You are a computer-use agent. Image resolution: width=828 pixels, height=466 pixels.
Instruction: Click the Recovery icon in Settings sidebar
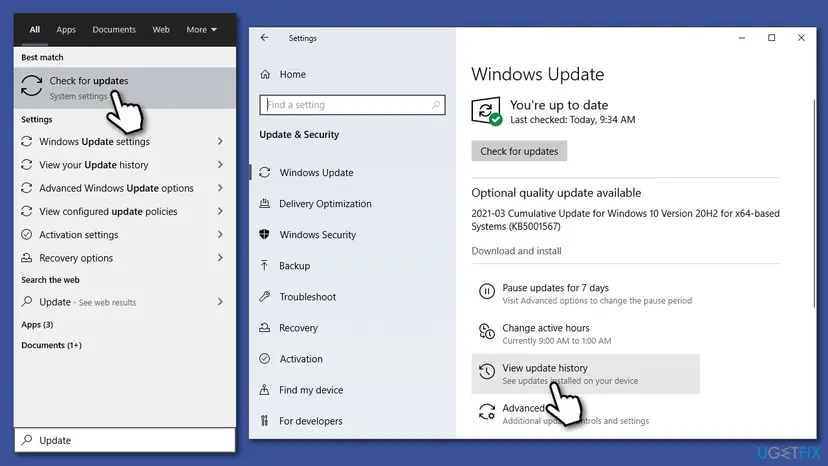tap(265, 328)
